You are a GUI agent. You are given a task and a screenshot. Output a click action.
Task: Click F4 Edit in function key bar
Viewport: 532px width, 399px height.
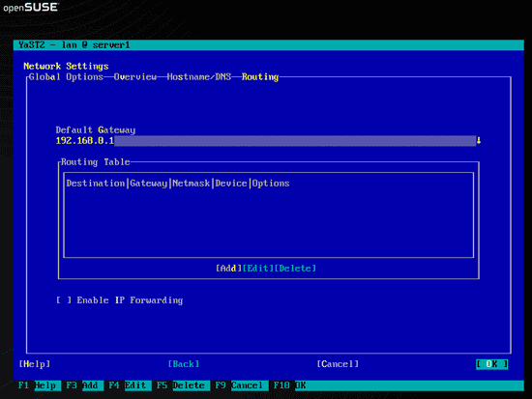tap(128, 385)
